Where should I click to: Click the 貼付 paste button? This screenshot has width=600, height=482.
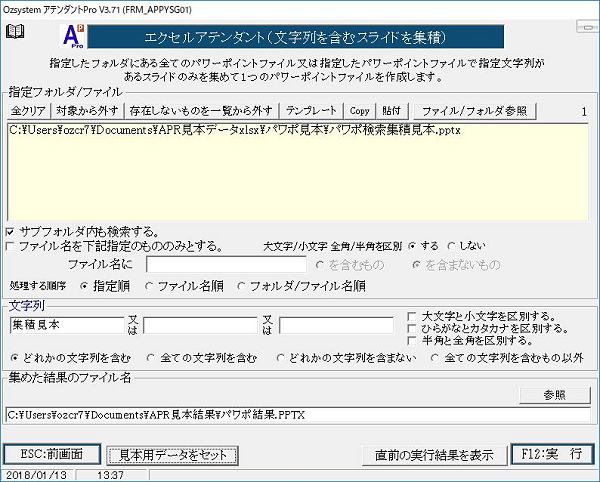pyautogui.click(x=391, y=109)
